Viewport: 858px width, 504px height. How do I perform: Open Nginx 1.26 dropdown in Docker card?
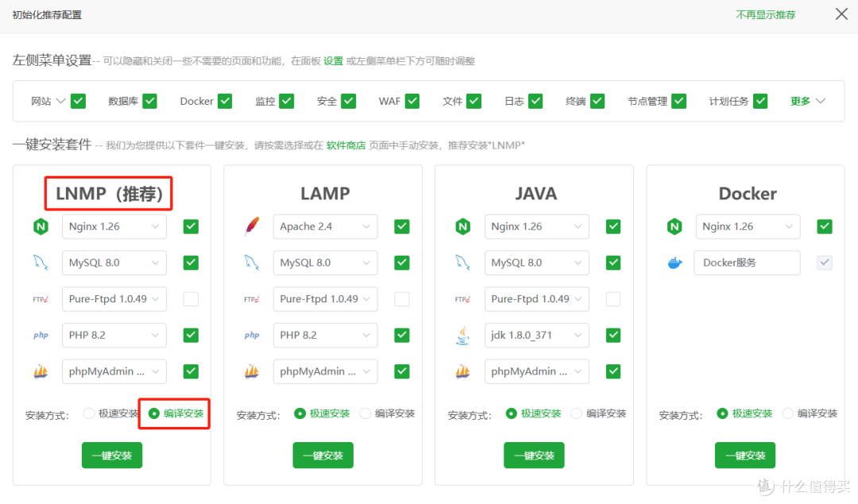tap(748, 226)
